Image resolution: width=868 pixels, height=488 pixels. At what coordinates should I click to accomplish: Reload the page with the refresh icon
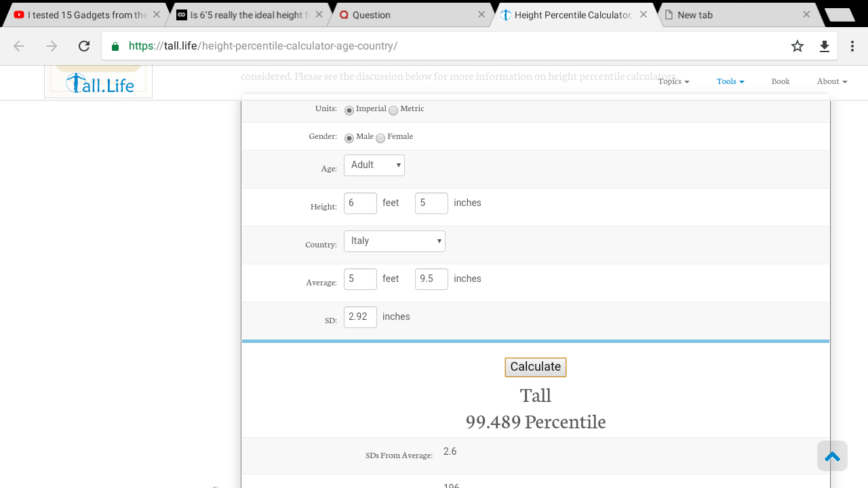pyautogui.click(x=84, y=46)
